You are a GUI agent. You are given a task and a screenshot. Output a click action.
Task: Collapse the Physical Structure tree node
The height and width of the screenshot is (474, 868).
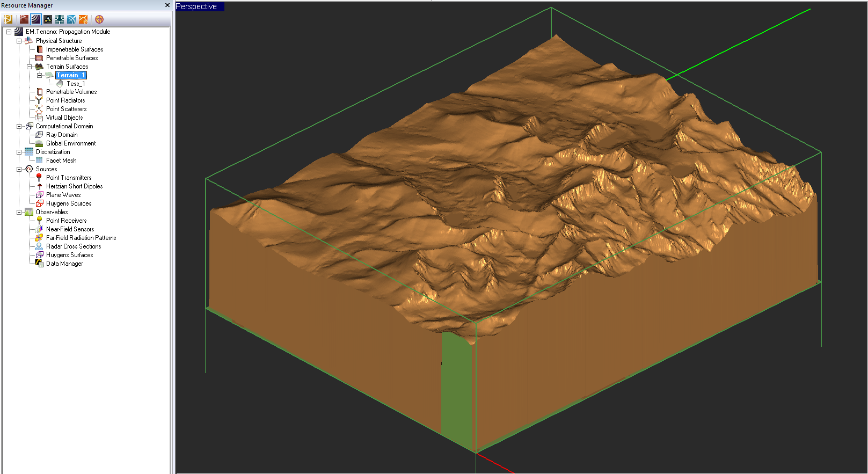click(x=19, y=41)
